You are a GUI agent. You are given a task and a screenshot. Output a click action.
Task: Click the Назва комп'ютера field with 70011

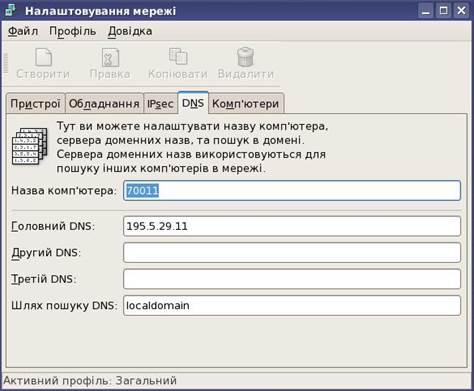pyautogui.click(x=292, y=191)
